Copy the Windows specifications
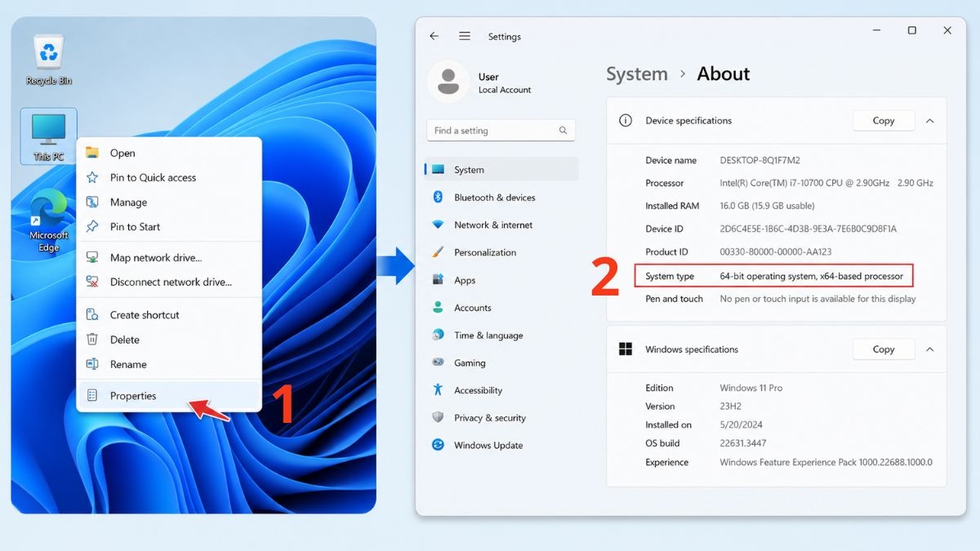Image resolution: width=980 pixels, height=551 pixels. click(884, 349)
